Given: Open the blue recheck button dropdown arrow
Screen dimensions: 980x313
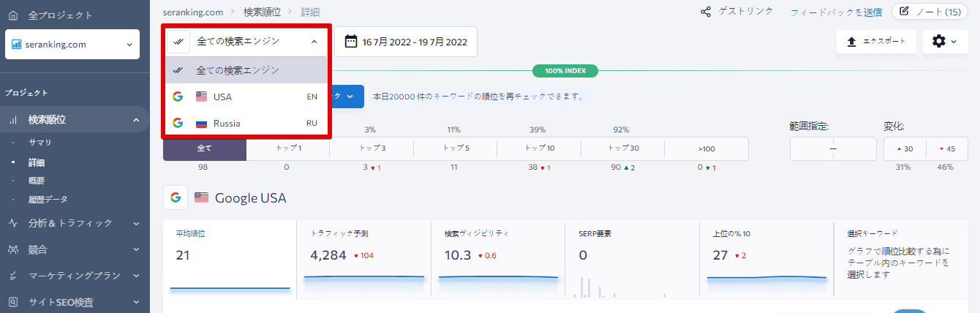Looking at the screenshot, I should point(350,96).
